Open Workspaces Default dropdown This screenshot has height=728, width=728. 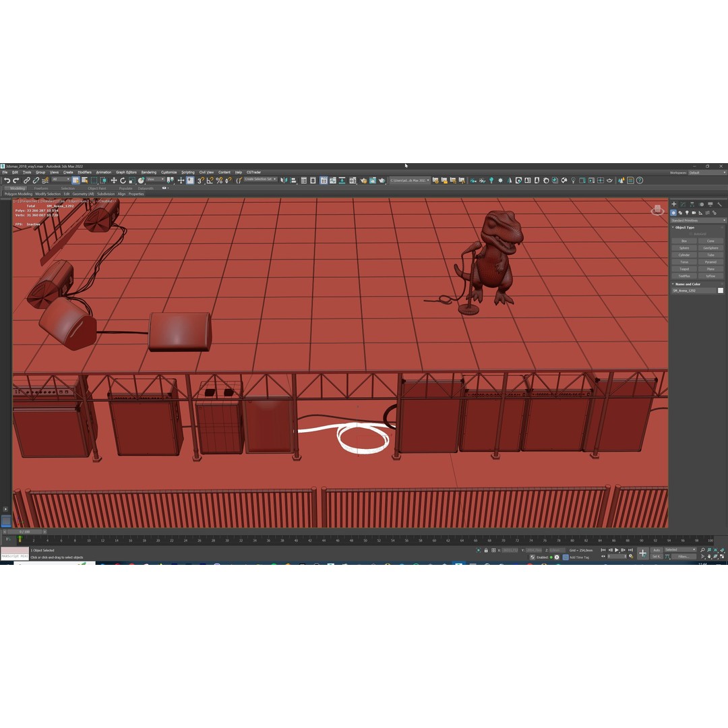click(x=707, y=173)
